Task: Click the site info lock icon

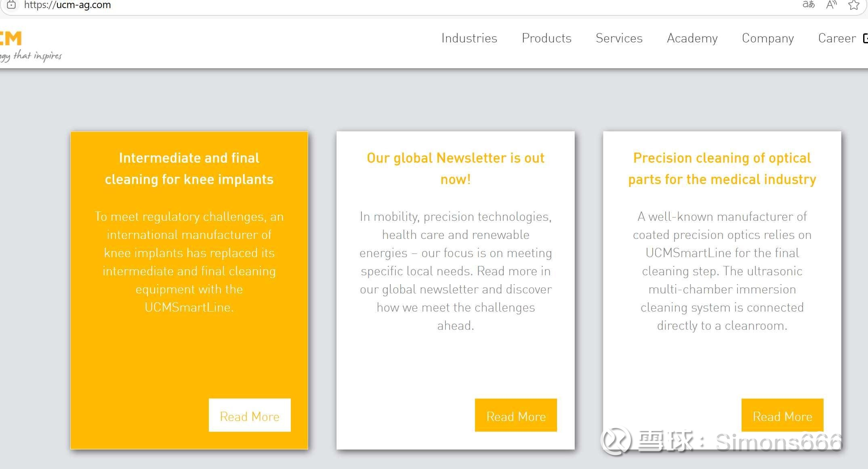Action: pos(11,5)
